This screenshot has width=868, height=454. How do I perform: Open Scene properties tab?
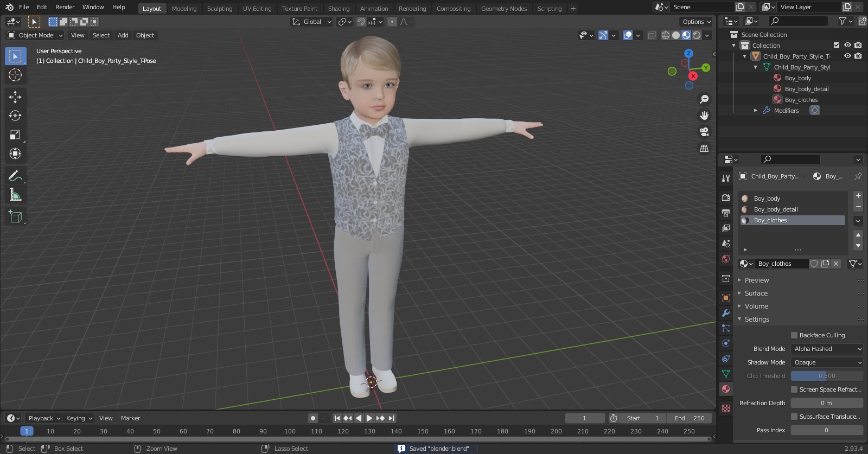click(x=726, y=244)
